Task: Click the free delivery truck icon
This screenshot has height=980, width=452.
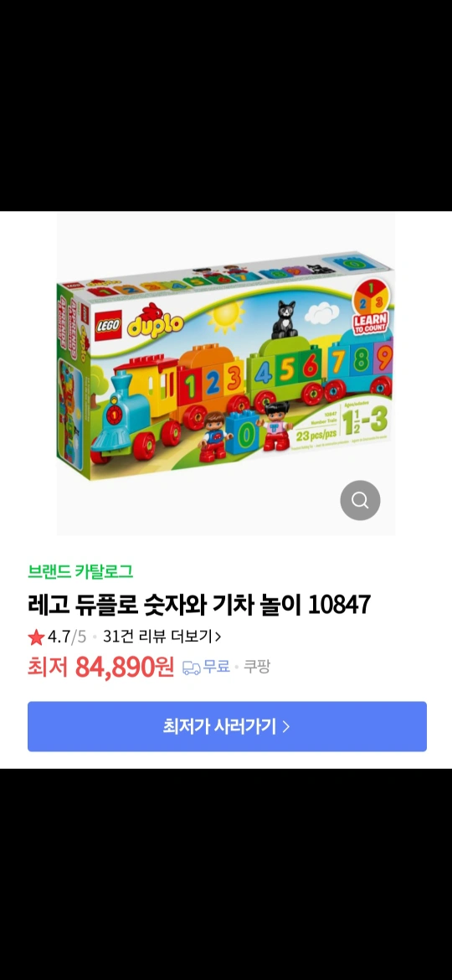Action: pyautogui.click(x=191, y=668)
